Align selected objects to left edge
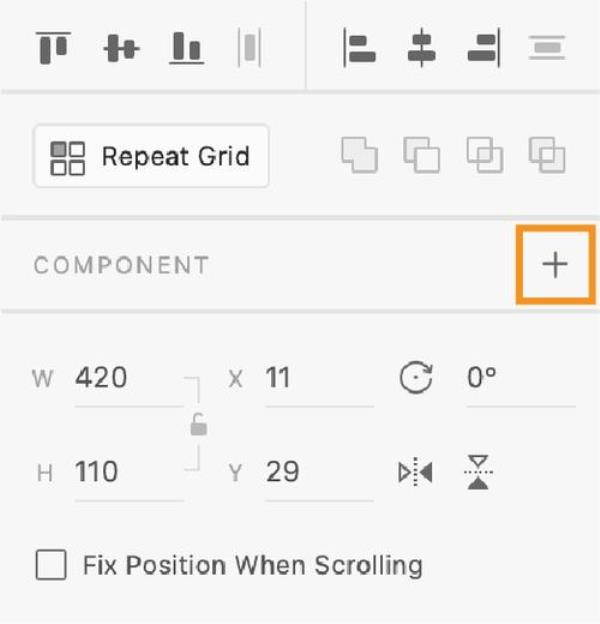Image resolution: width=600 pixels, height=624 pixels. point(360,48)
